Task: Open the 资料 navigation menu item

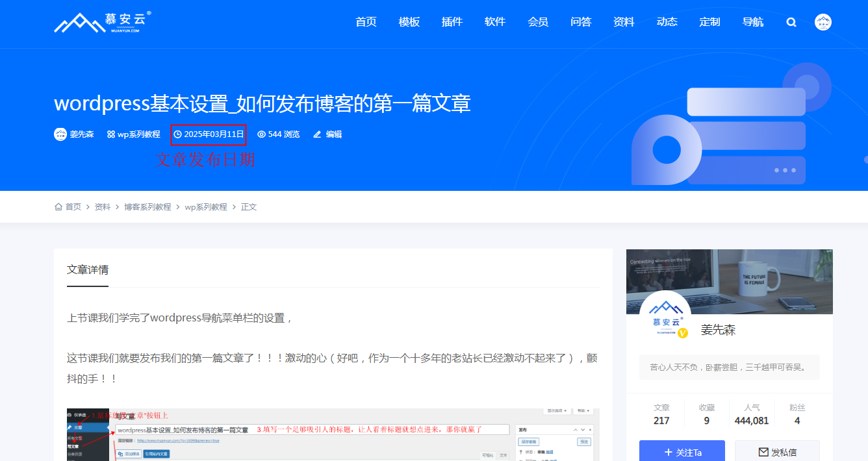Action: 624,22
